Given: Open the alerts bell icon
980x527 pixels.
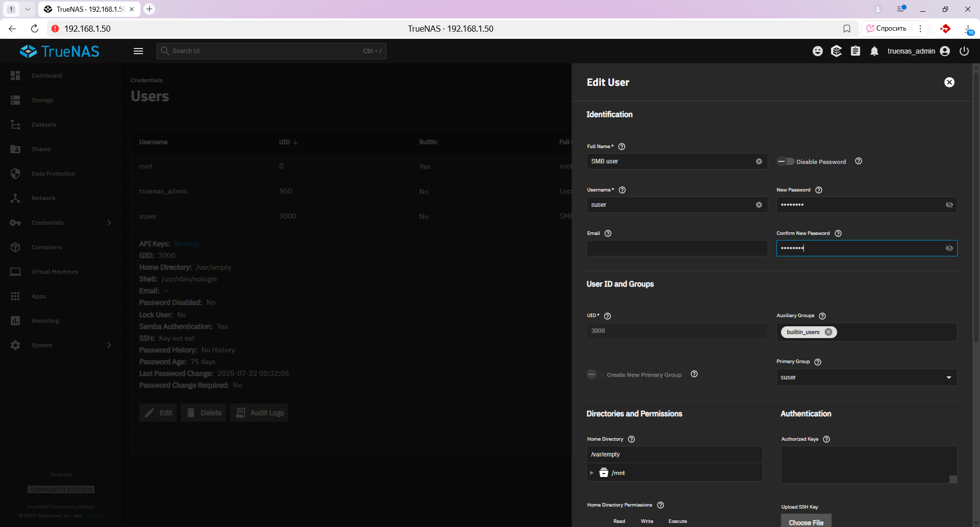Looking at the screenshot, I should (874, 51).
